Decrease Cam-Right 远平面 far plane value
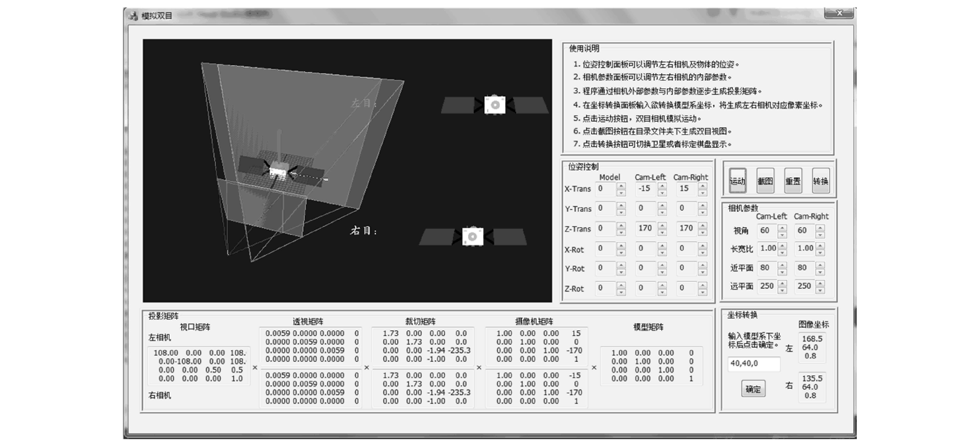980x447 pixels. point(820,290)
